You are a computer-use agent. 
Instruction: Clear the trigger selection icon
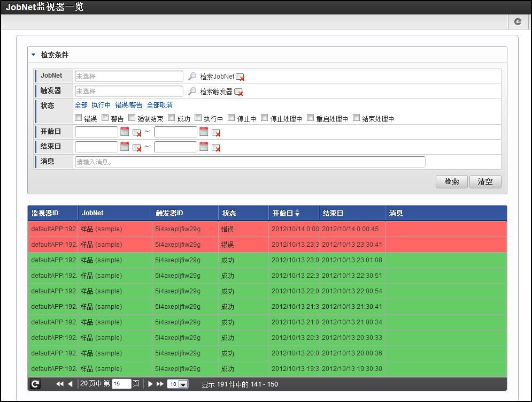point(238,92)
